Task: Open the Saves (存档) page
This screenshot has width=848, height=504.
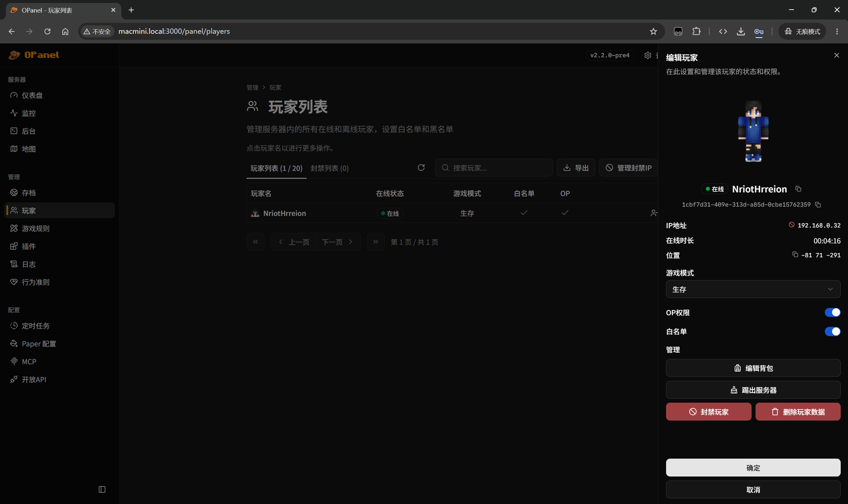Action: coord(59,193)
